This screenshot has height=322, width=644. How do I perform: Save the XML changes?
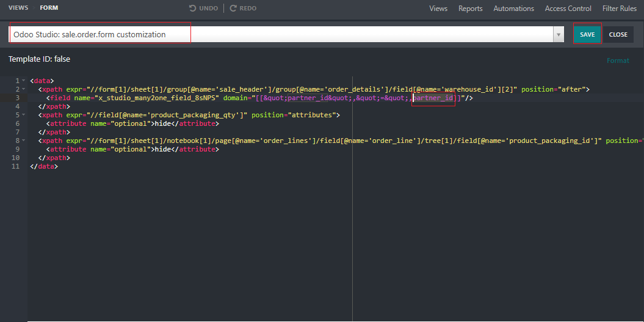(587, 35)
